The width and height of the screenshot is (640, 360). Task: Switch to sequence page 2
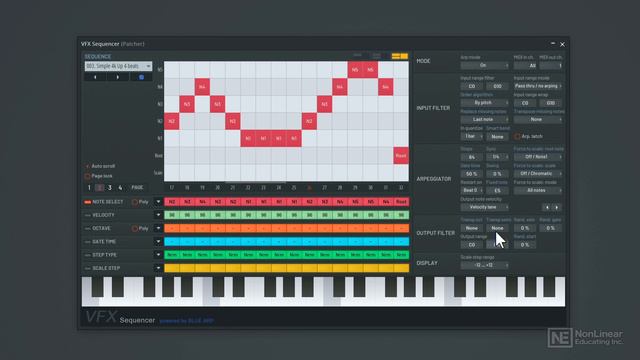[x=99, y=188]
